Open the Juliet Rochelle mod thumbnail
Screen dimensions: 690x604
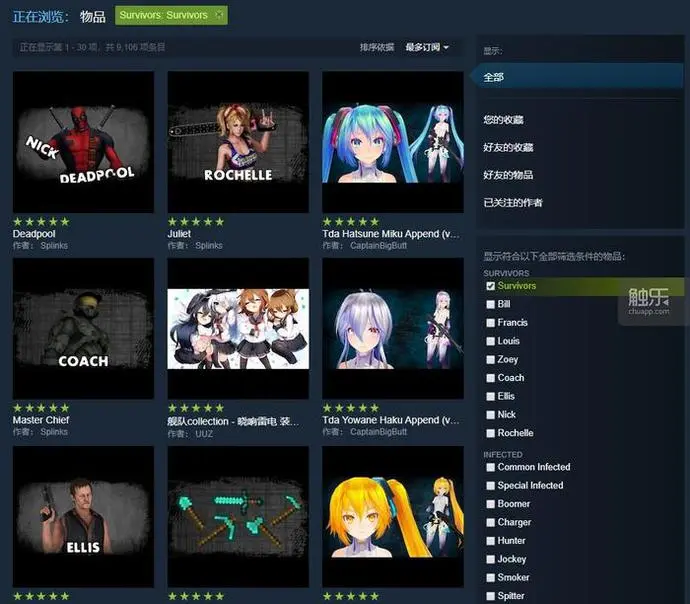pos(238,142)
